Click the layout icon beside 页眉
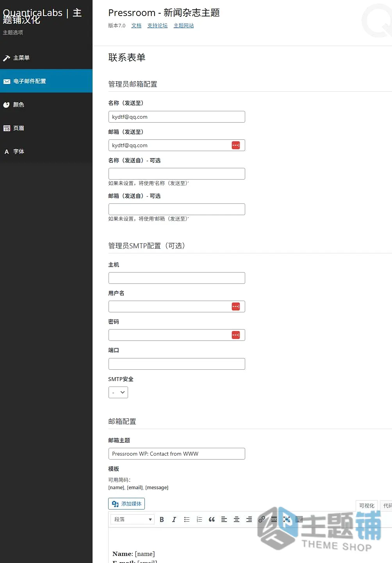This screenshot has width=392, height=563. coord(7,128)
